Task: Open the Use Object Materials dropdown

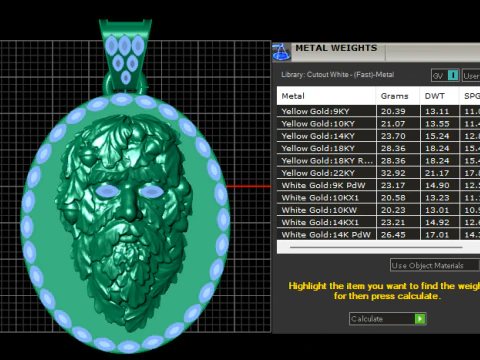Action: pyautogui.click(x=435, y=265)
